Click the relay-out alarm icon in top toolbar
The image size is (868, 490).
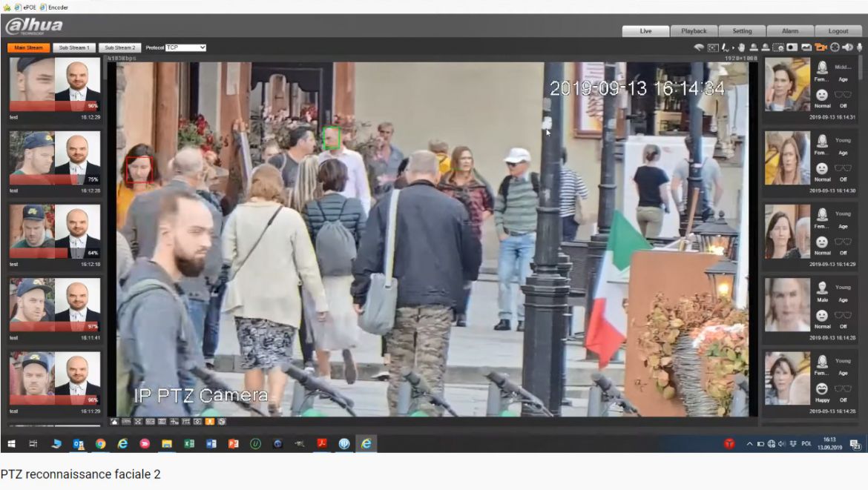tap(699, 47)
